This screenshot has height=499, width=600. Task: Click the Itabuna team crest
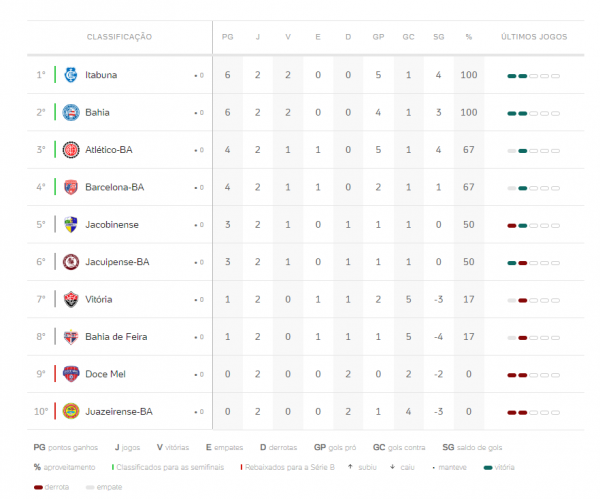point(71,75)
